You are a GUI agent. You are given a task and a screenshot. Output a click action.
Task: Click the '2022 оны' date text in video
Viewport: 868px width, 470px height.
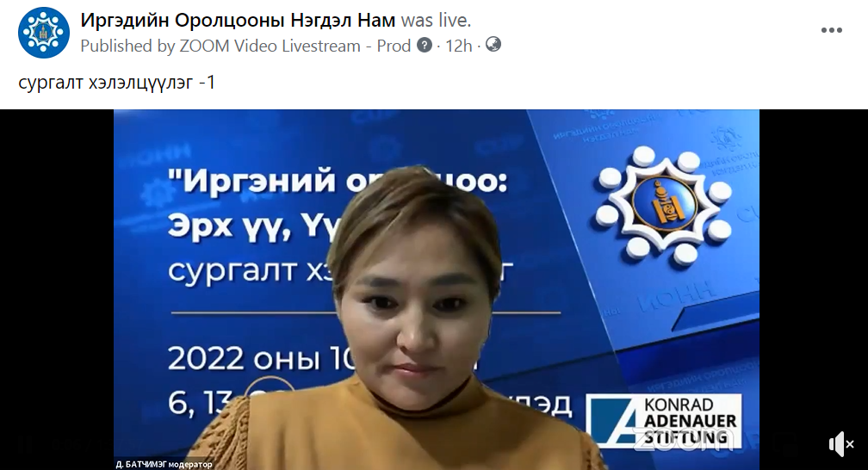244,358
